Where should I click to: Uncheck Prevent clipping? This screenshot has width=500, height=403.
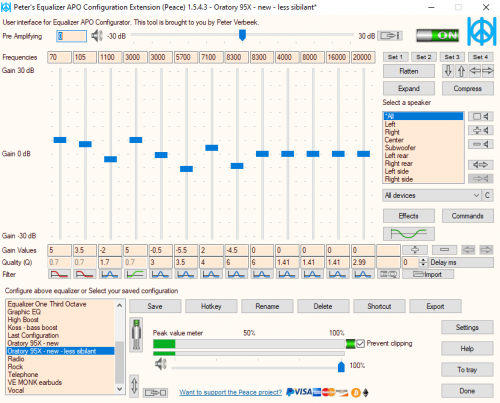(x=360, y=344)
